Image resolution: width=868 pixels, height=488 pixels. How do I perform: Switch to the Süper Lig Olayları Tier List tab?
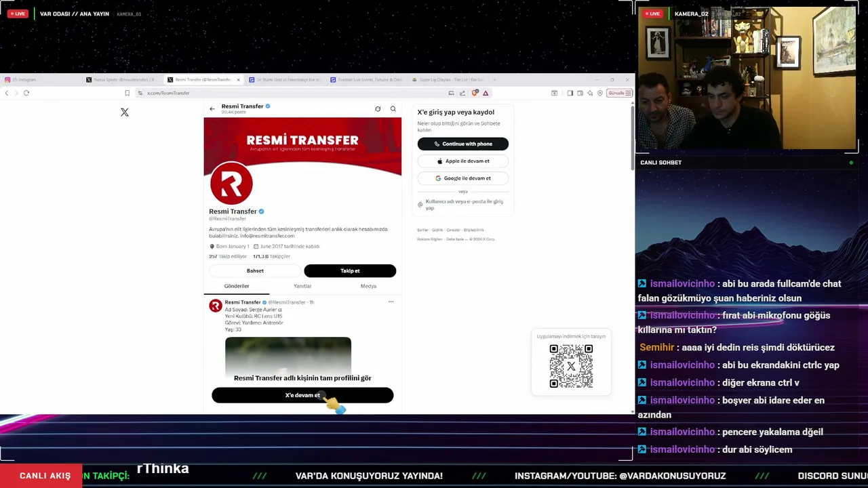pyautogui.click(x=448, y=80)
